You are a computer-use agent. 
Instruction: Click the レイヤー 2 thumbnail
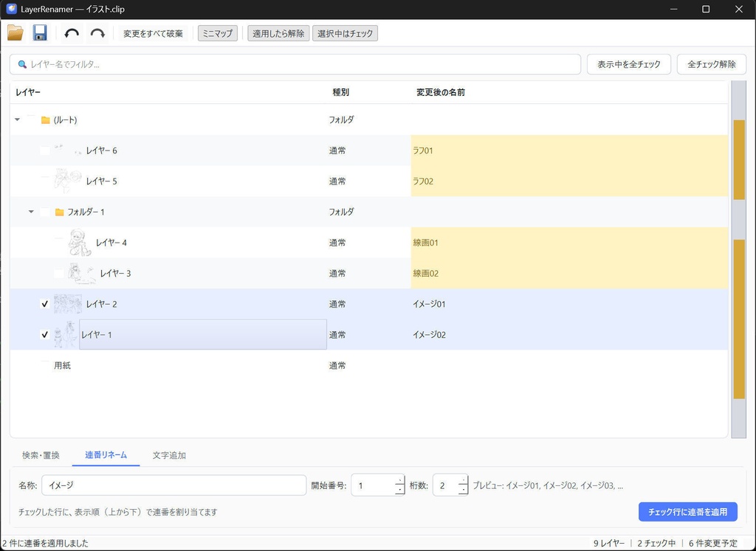point(68,304)
